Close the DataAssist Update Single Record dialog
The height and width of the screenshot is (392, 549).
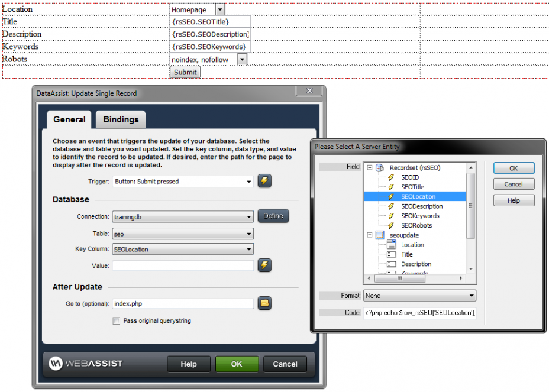[309, 90]
